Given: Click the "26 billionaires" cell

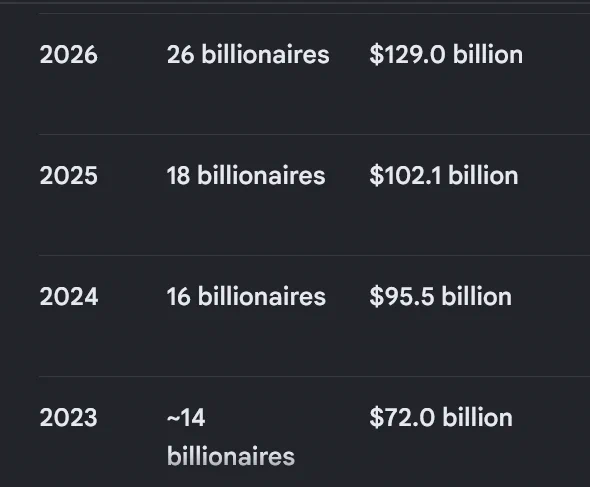Looking at the screenshot, I should (248, 55).
